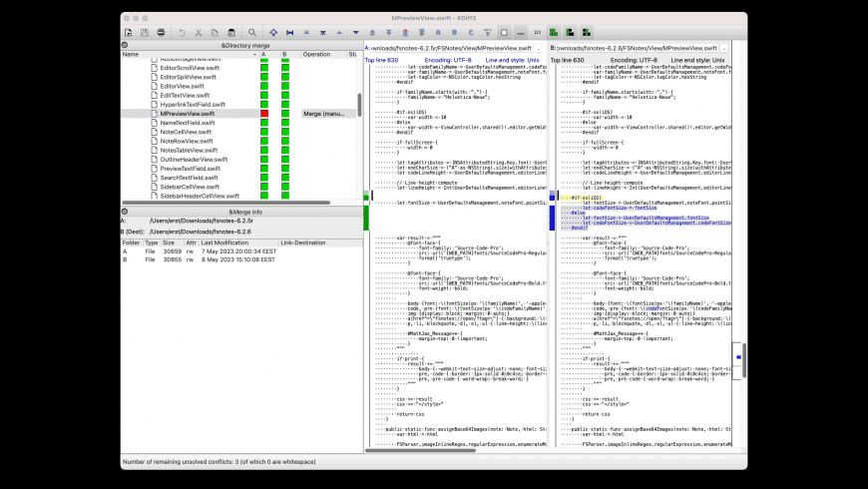Toggle show white space button
The height and width of the screenshot is (489, 868).
[521, 33]
